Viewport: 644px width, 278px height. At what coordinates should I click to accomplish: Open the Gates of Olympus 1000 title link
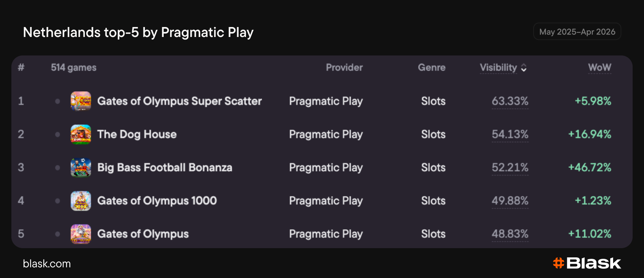(157, 201)
